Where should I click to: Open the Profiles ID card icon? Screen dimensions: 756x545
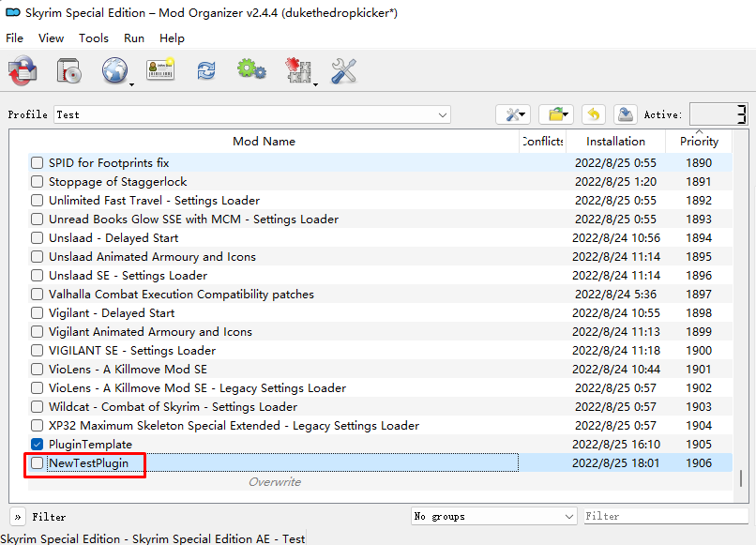tap(160, 70)
